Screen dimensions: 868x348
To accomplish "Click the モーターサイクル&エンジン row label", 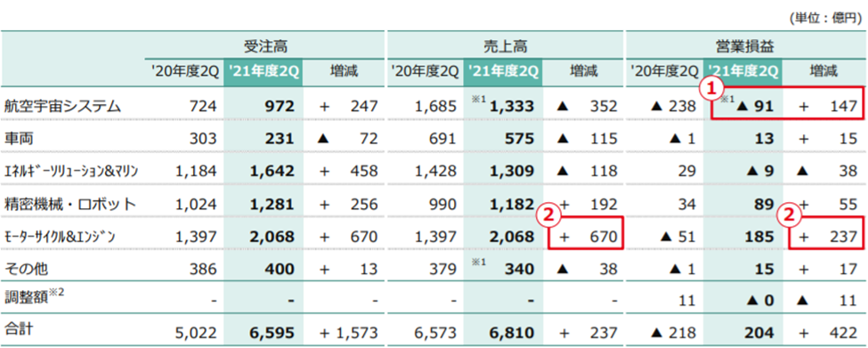I will pyautogui.click(x=60, y=238).
